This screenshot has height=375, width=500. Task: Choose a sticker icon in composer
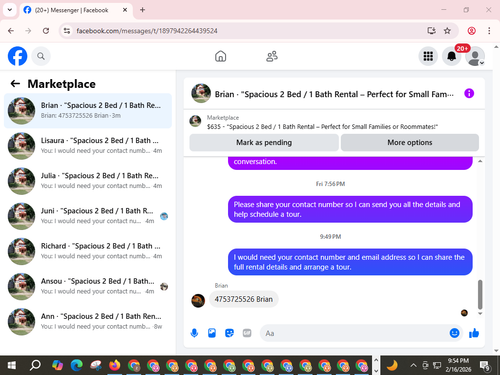(x=229, y=333)
